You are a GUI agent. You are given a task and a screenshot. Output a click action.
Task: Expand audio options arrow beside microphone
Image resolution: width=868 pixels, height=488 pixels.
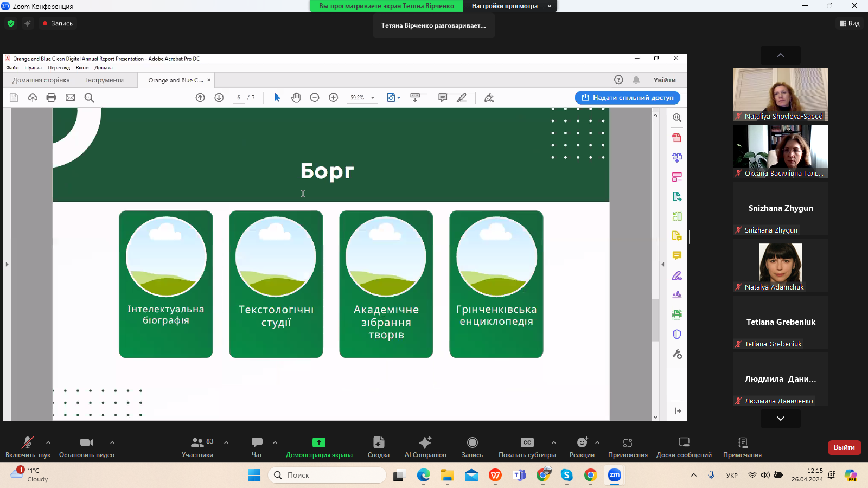point(48,442)
